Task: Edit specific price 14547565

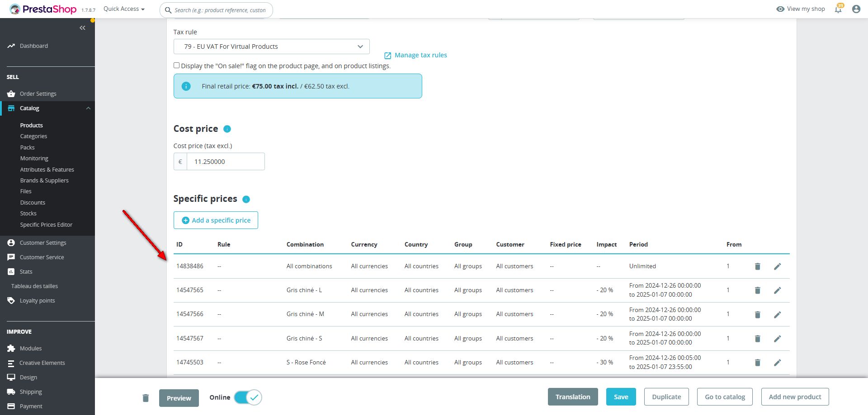Action: (x=778, y=290)
